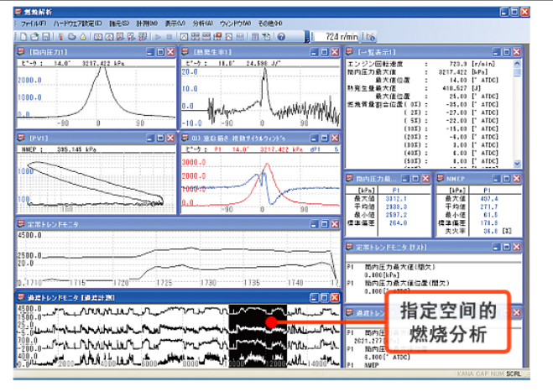The height and width of the screenshot is (392, 553).
Task: Open the ハードウェア設定 menu
Action: click(x=77, y=24)
